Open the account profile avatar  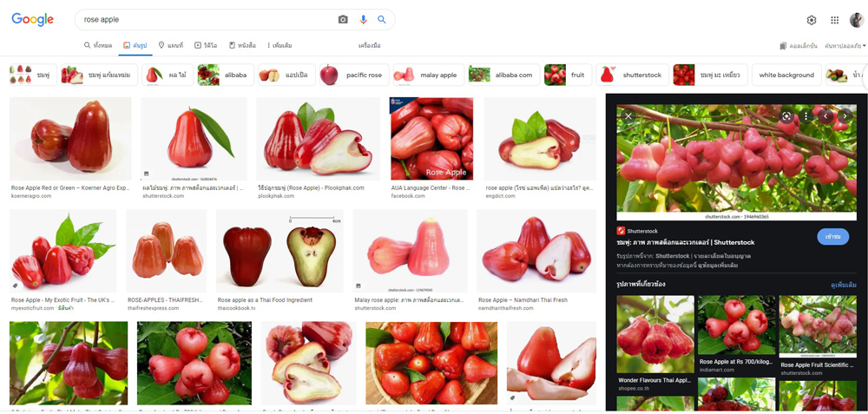[857, 21]
